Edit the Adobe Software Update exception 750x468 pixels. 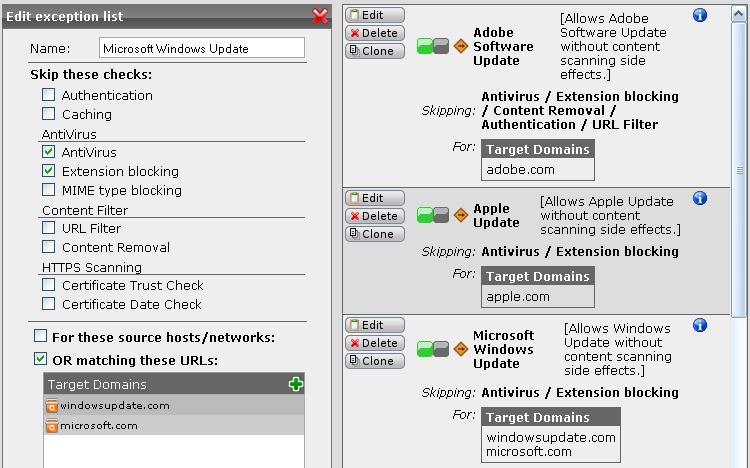(375, 15)
